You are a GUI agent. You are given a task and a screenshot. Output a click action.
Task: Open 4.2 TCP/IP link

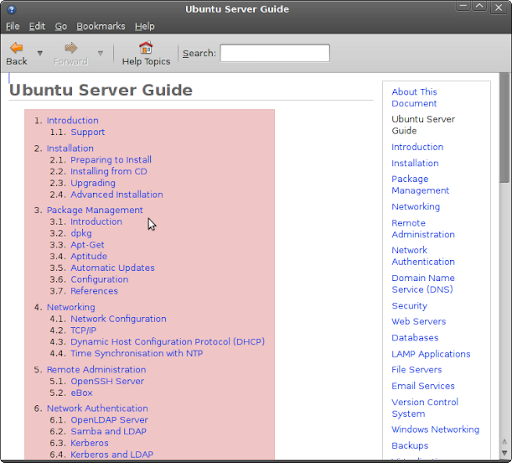[83, 330]
